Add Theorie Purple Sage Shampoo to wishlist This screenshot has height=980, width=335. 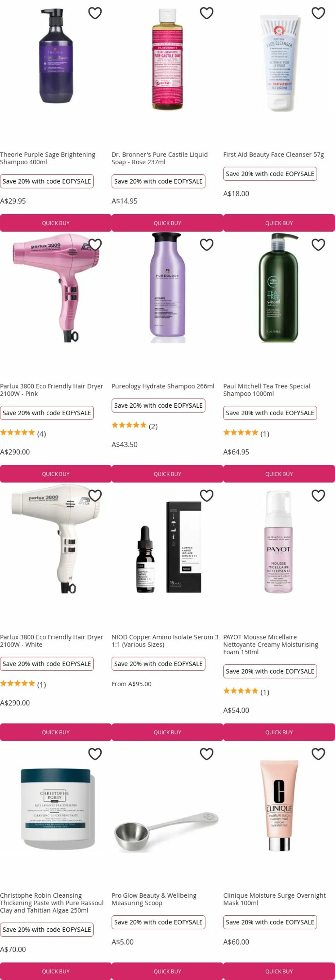tap(95, 13)
